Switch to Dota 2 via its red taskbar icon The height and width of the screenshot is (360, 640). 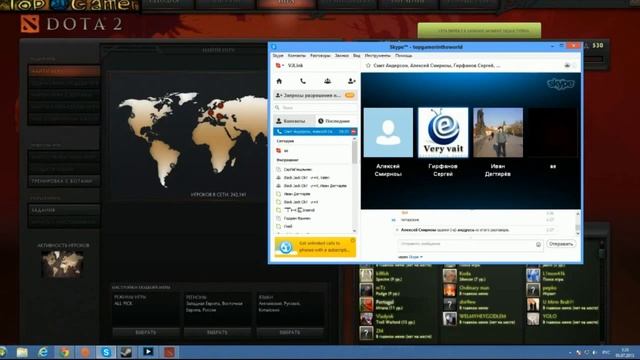[169, 352]
